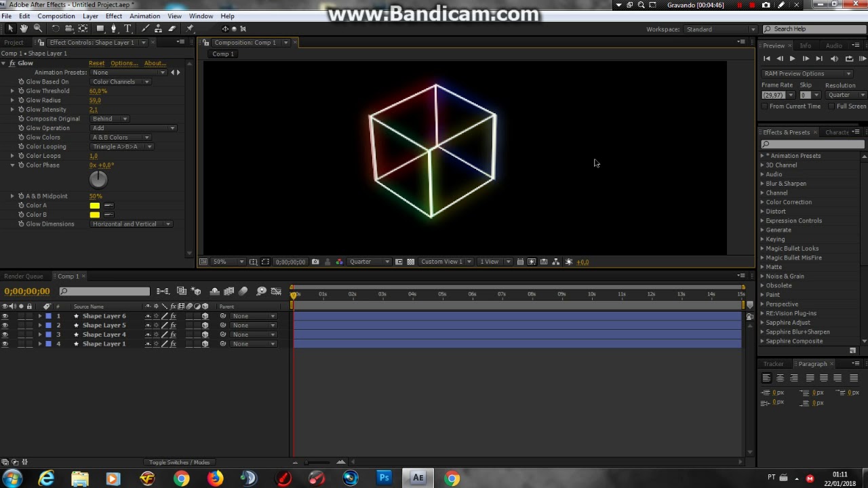Select the Unified Camera tool
Viewport: 868px width, 488px height.
pyautogui.click(x=69, y=28)
